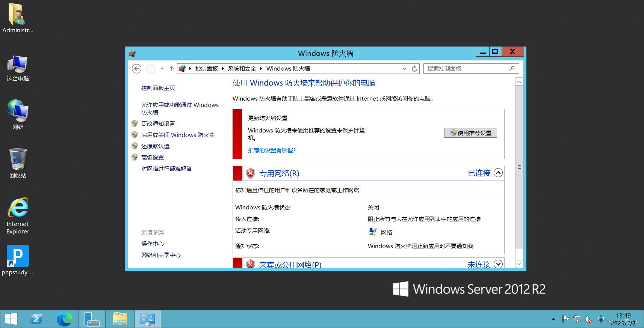Click the muted speaker tray icon

point(589,319)
